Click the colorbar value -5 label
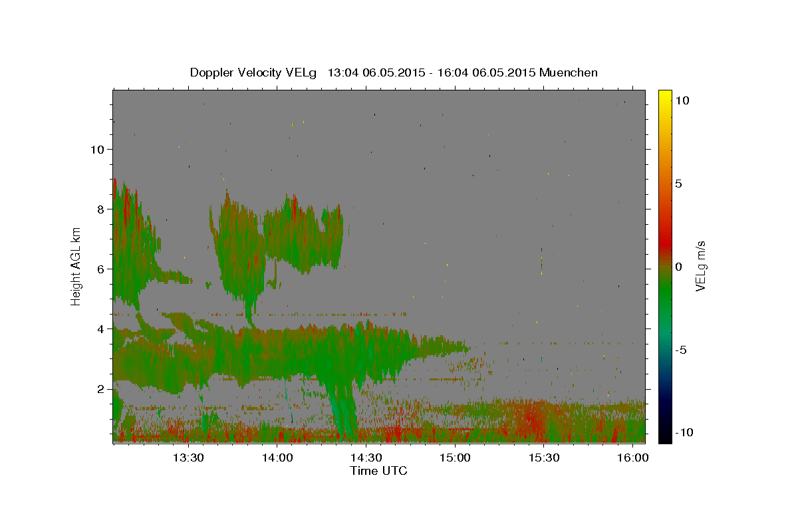The image size is (798, 532). pos(680,350)
